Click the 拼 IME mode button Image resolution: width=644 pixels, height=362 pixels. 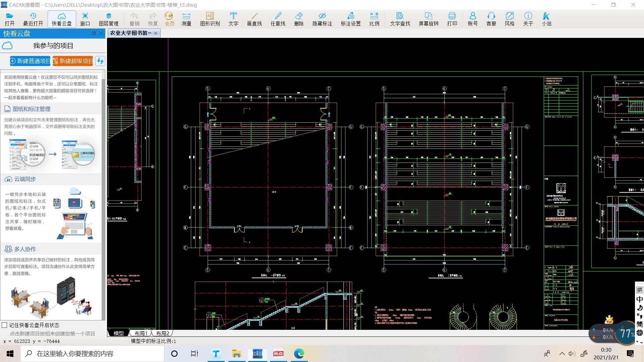click(639, 290)
